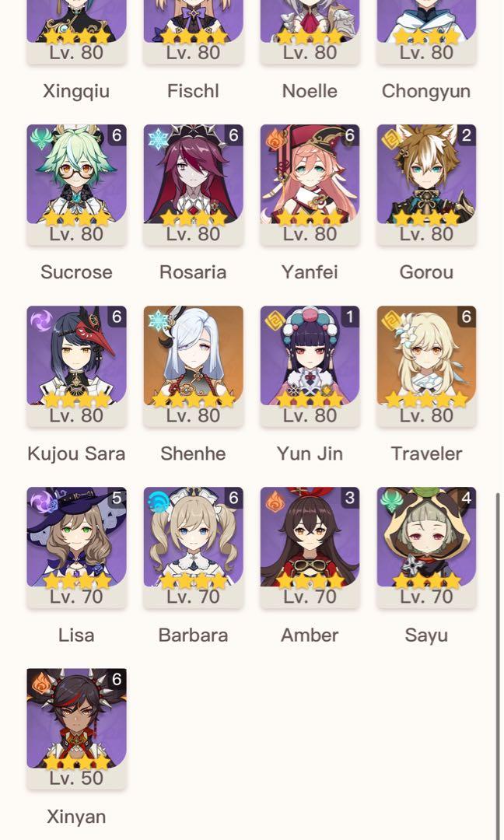Image resolution: width=504 pixels, height=840 pixels.
Task: Open the Traveler character card
Action: tap(427, 366)
